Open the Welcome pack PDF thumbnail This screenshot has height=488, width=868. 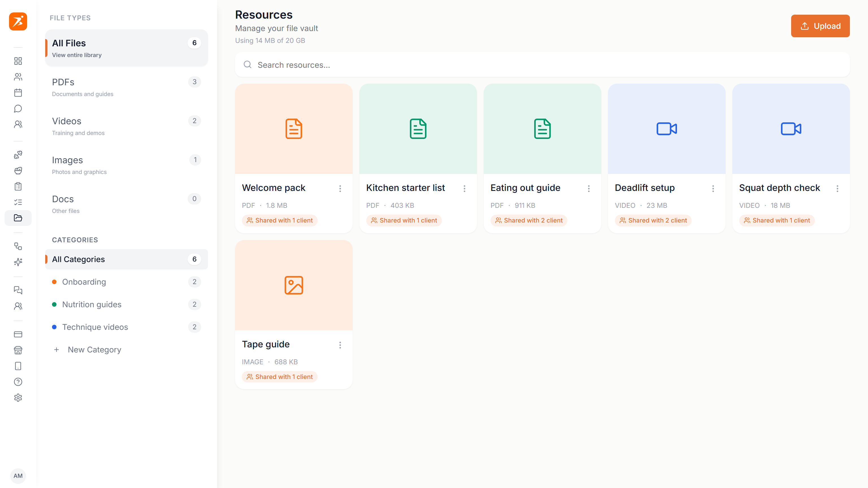coord(294,129)
